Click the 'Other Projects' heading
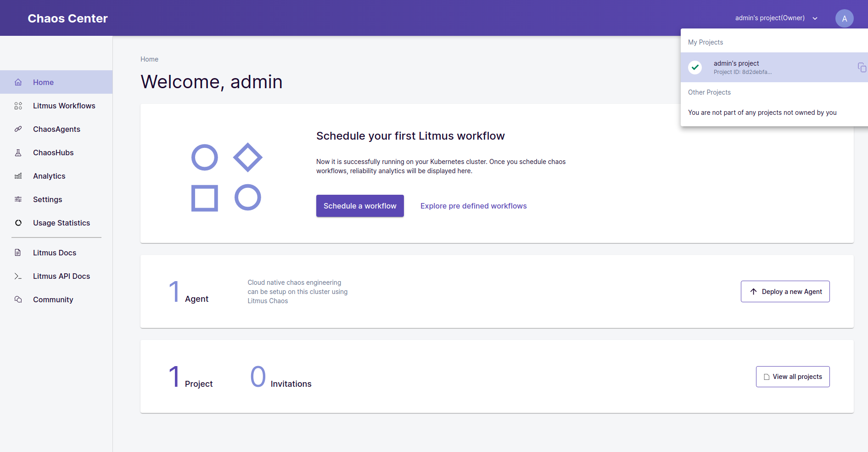The image size is (868, 452). (709, 92)
